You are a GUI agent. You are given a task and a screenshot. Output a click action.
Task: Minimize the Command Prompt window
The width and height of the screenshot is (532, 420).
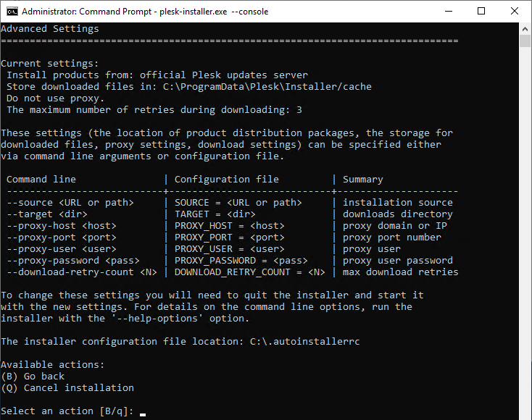click(x=448, y=12)
